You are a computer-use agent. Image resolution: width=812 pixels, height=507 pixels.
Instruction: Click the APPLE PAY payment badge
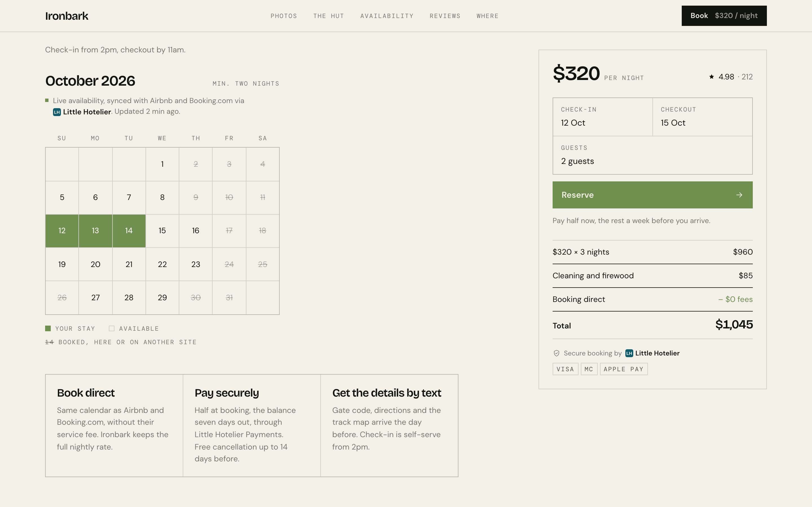coord(624,369)
